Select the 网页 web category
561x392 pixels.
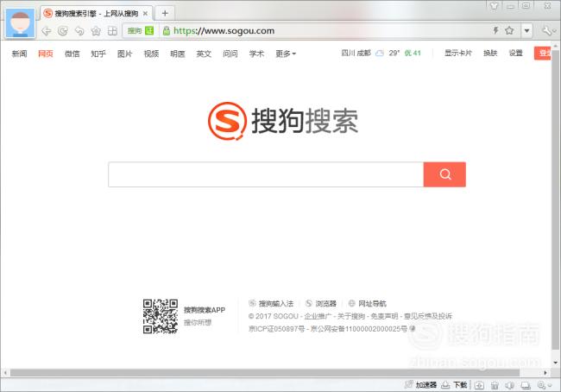[46, 54]
